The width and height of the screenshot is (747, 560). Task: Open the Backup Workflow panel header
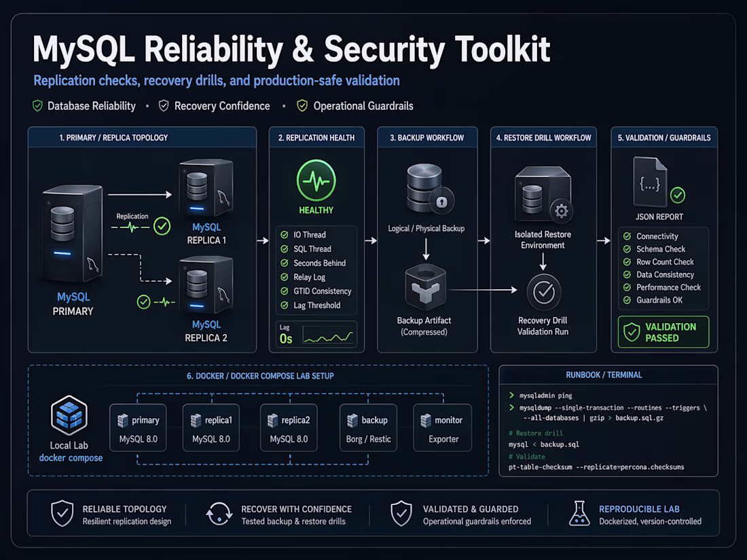427,138
